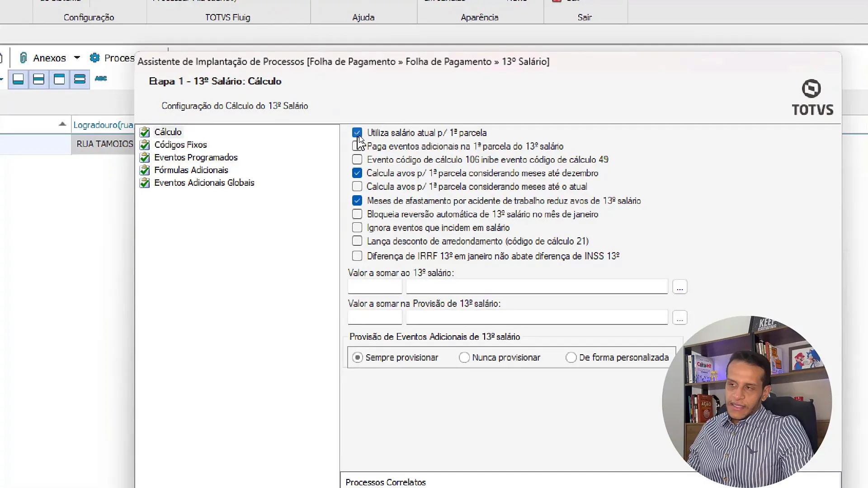Select Códigos Fixos step in the tree
Image resolution: width=868 pixels, height=488 pixels.
coord(180,145)
